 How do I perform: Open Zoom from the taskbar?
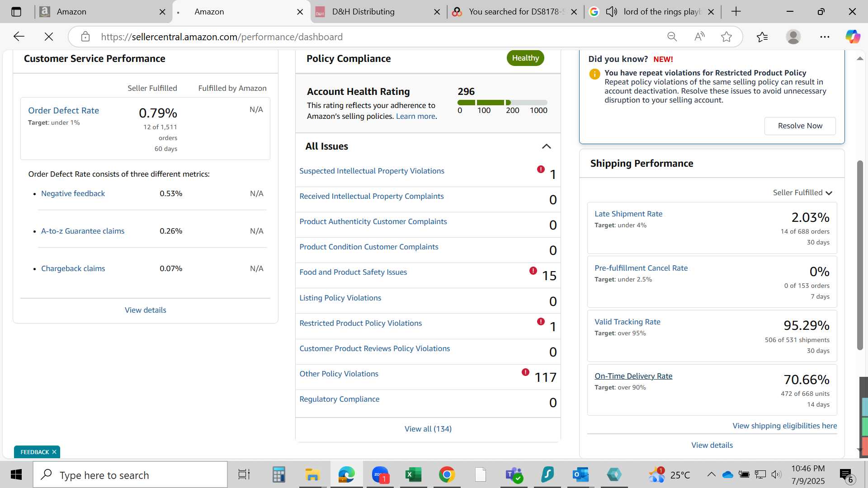click(380, 475)
